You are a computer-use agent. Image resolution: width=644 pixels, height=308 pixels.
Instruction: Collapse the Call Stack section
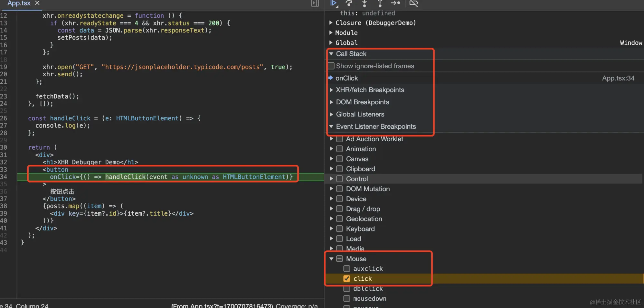click(x=331, y=54)
